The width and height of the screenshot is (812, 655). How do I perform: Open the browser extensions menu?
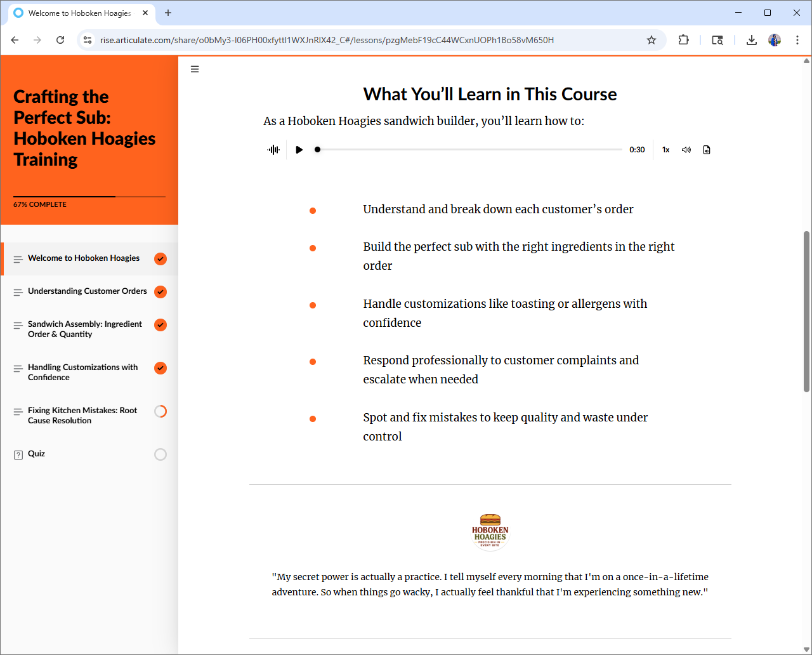(683, 40)
